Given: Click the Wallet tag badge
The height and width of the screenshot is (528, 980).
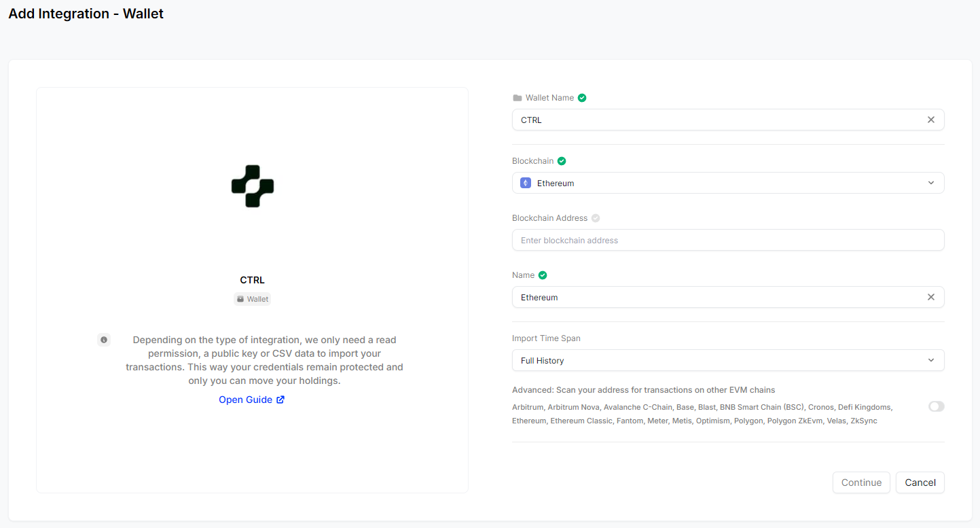Looking at the screenshot, I should (253, 299).
